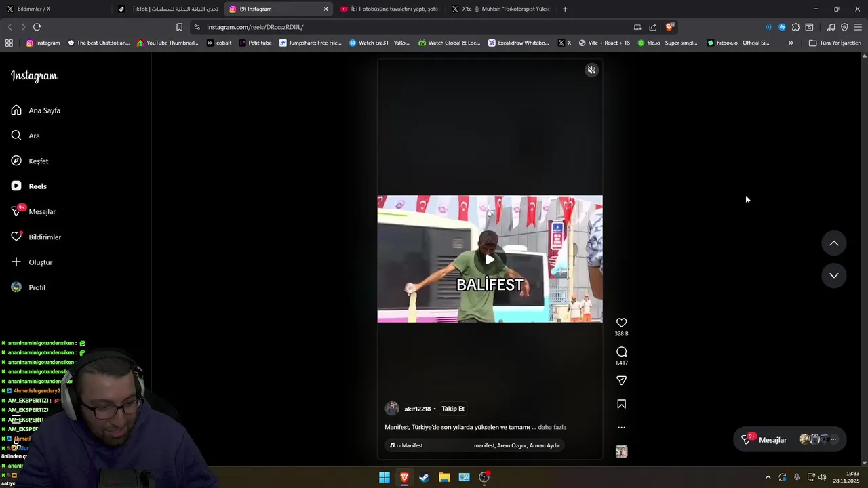Viewport: 868px width, 488px height.
Task: Open Ana Sayfa in Instagram sidebar
Action: (36, 110)
